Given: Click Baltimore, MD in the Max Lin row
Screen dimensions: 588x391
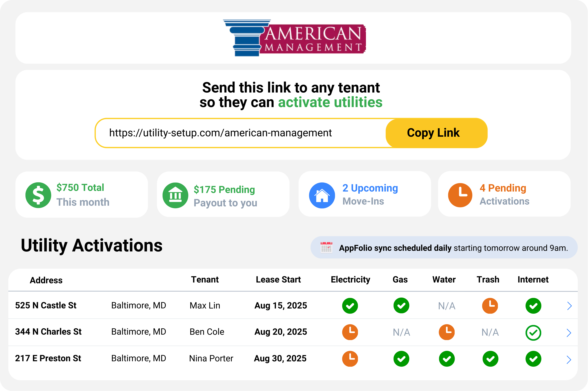Looking at the screenshot, I should point(139,305).
